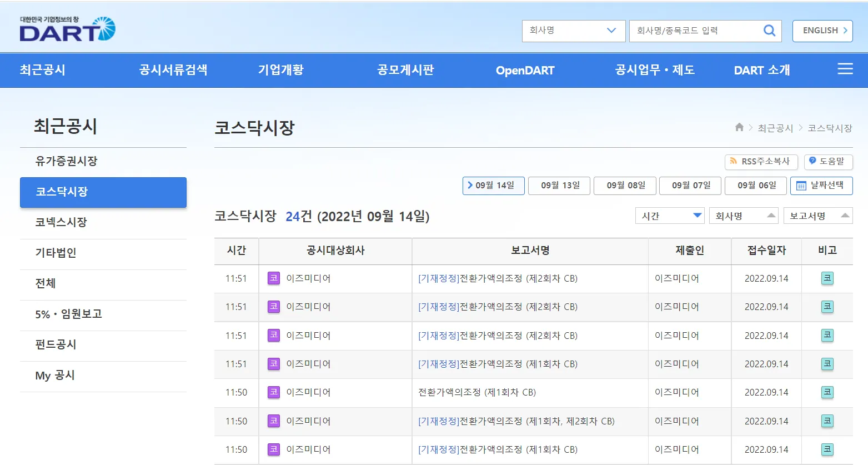The width and height of the screenshot is (868, 465).
Task: Open the 제1회차, 제2회차 CB correction report
Action: 516,421
